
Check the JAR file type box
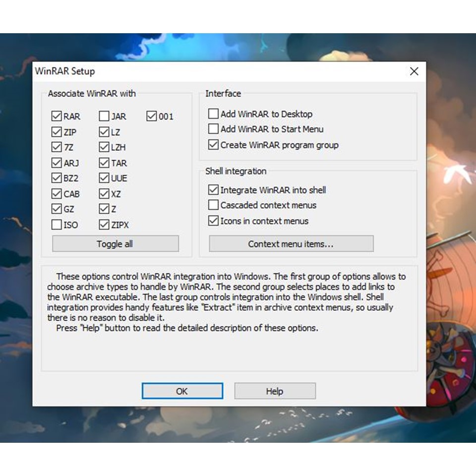104,117
